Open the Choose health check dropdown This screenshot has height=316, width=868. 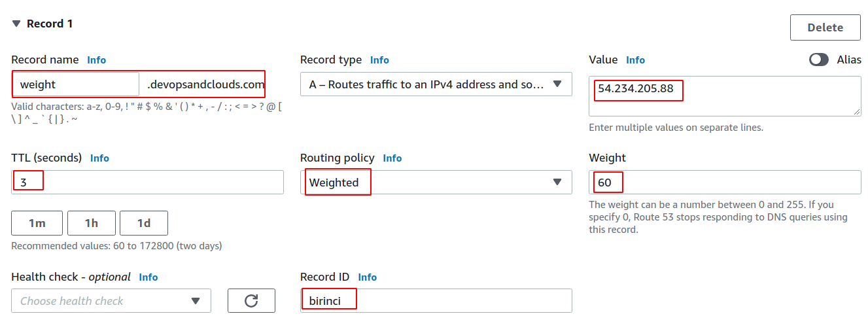[x=111, y=301]
